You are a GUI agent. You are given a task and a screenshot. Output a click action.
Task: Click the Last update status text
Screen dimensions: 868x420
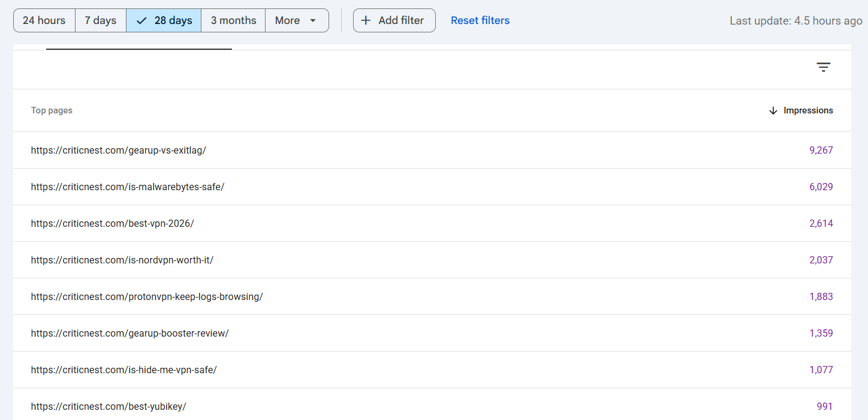pos(796,21)
